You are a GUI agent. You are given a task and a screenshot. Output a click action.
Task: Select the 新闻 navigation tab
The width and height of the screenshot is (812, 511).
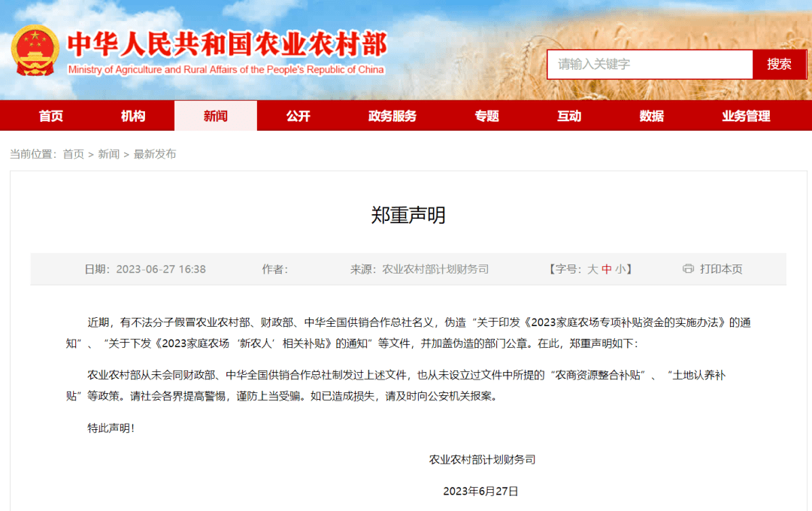[216, 116]
